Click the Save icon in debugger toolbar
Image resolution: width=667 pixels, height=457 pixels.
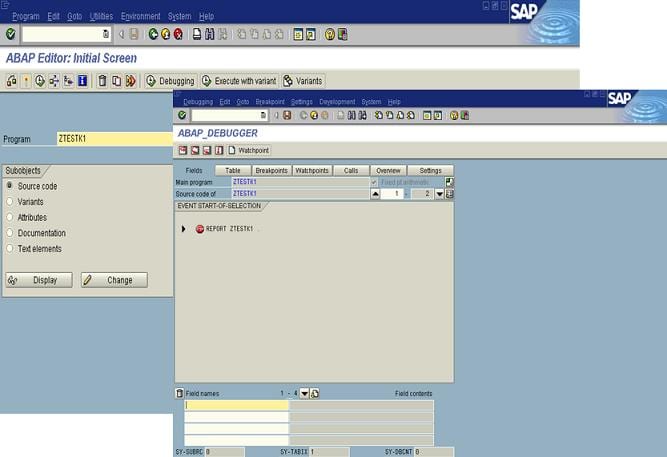[287, 115]
